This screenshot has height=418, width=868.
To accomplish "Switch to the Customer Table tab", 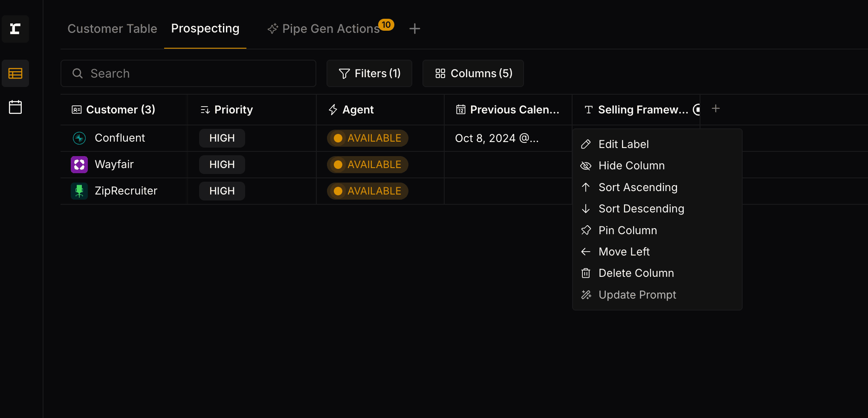I will (x=112, y=29).
